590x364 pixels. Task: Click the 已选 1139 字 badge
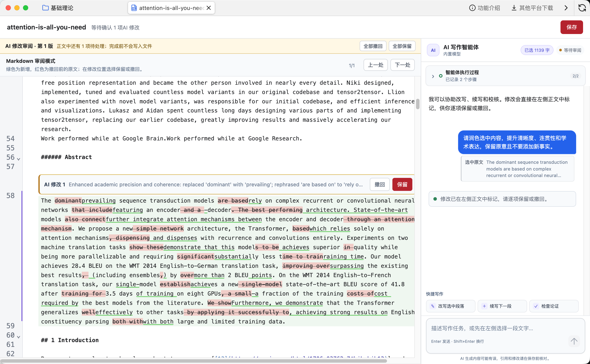point(537,50)
